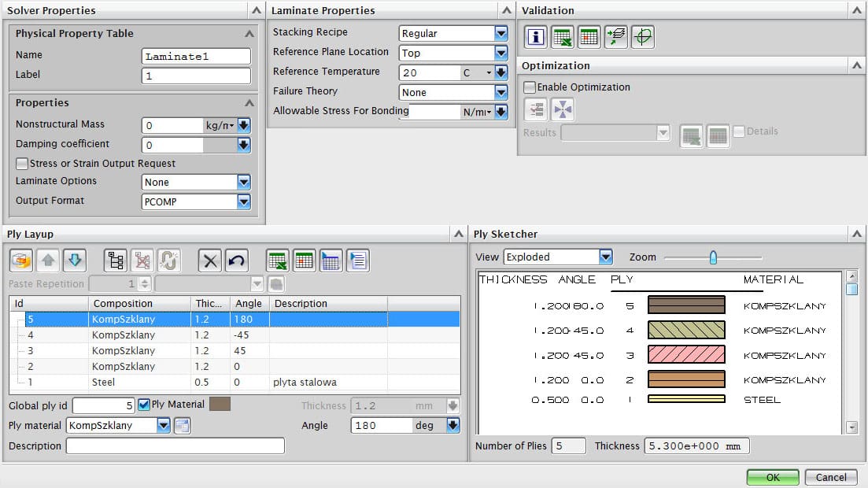Move selected ply down with blue arrow
This screenshot has height=488, width=868.
[x=74, y=261]
